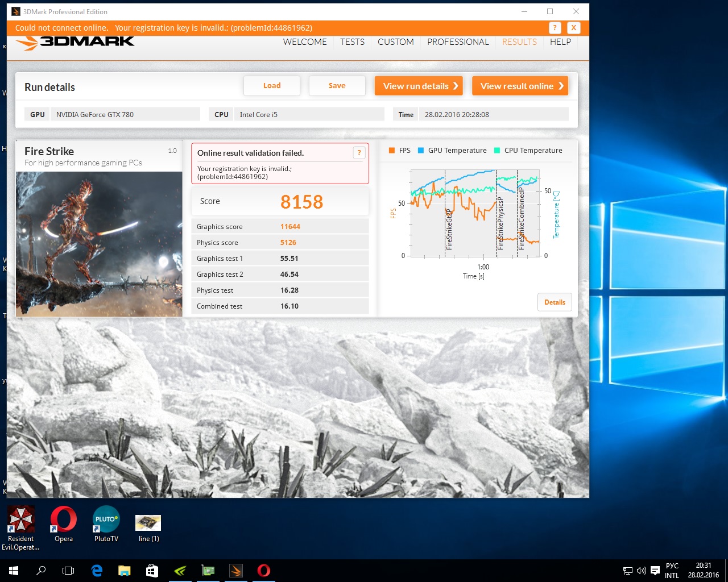Open Task View on the taskbar
The height and width of the screenshot is (582, 728).
68,571
